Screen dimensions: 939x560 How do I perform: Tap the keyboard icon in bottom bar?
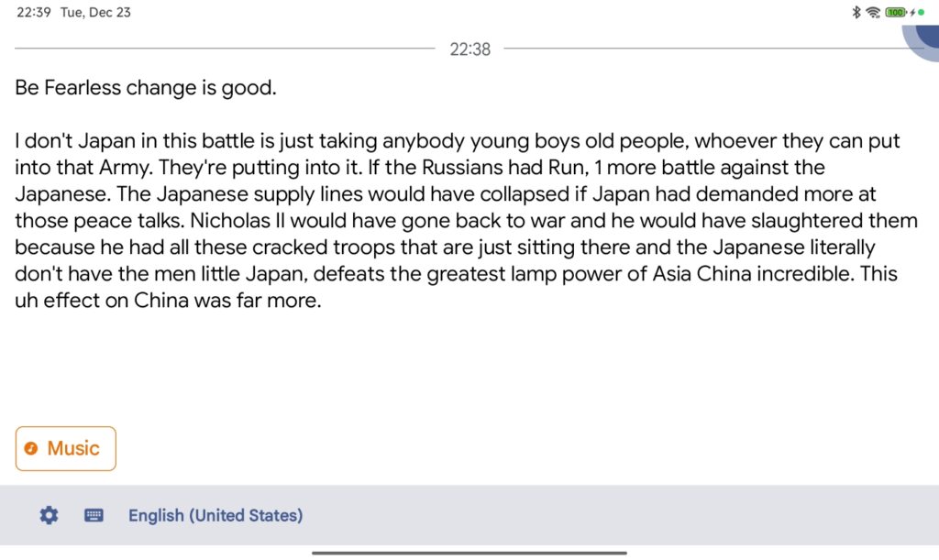pyautogui.click(x=94, y=515)
